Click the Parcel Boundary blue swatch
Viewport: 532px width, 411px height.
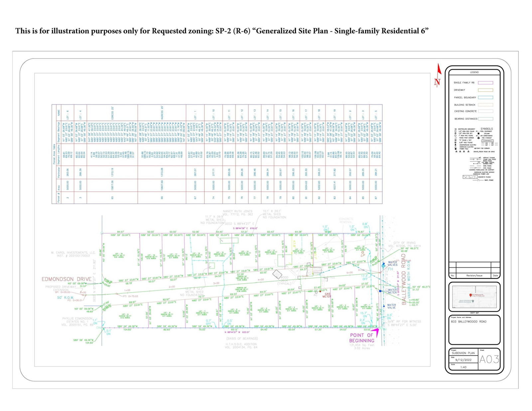tap(485, 97)
